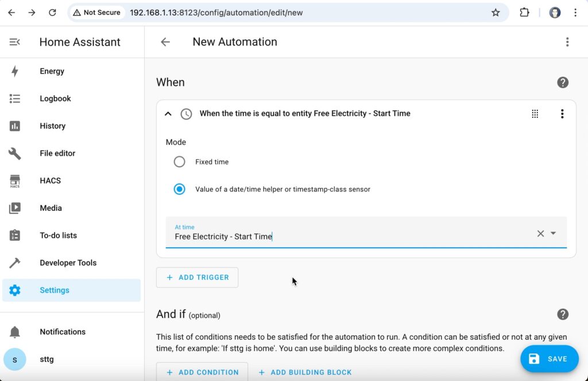The width and height of the screenshot is (588, 381).
Task: Open the Notifications bell icon
Action: click(x=14, y=332)
